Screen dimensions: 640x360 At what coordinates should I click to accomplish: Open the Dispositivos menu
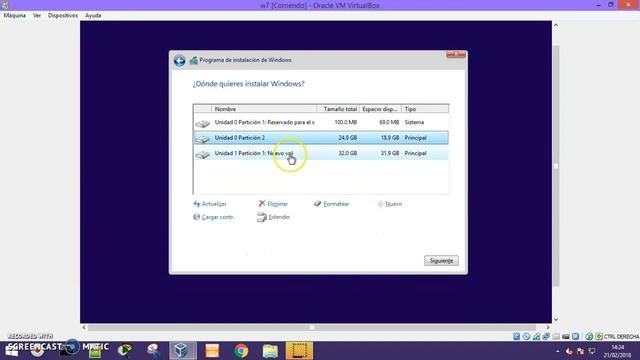(x=63, y=15)
